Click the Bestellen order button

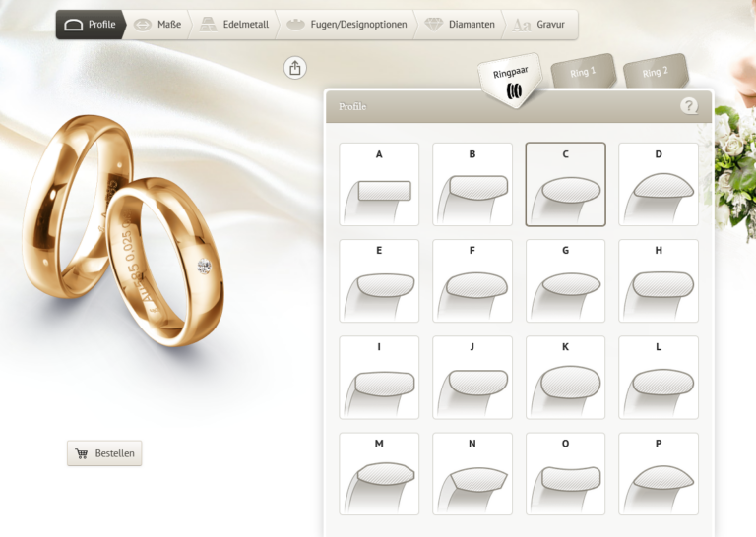point(105,453)
